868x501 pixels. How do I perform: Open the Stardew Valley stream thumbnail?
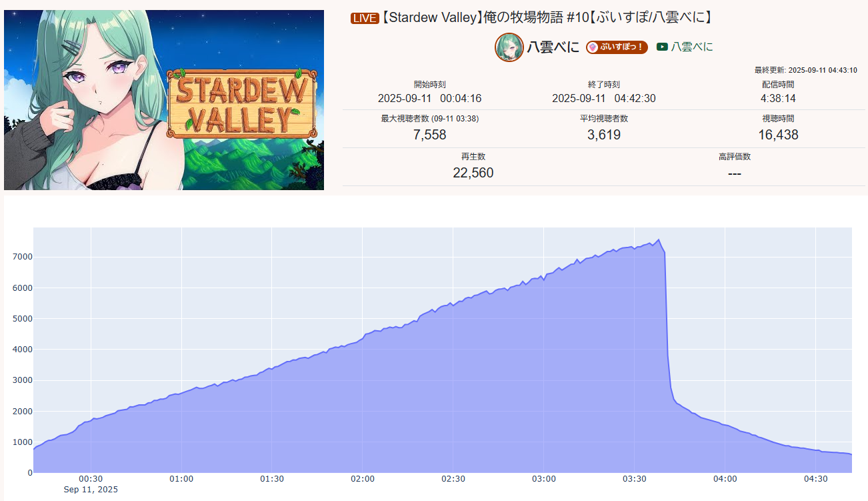click(164, 100)
